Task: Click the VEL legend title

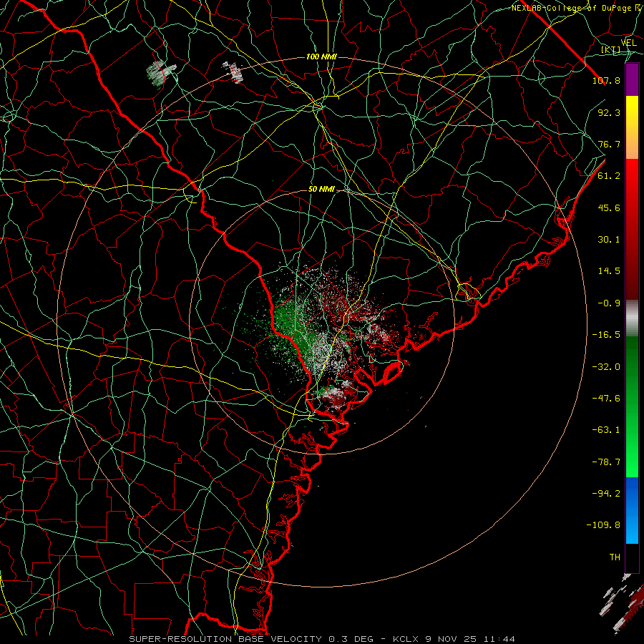Action: click(628, 43)
